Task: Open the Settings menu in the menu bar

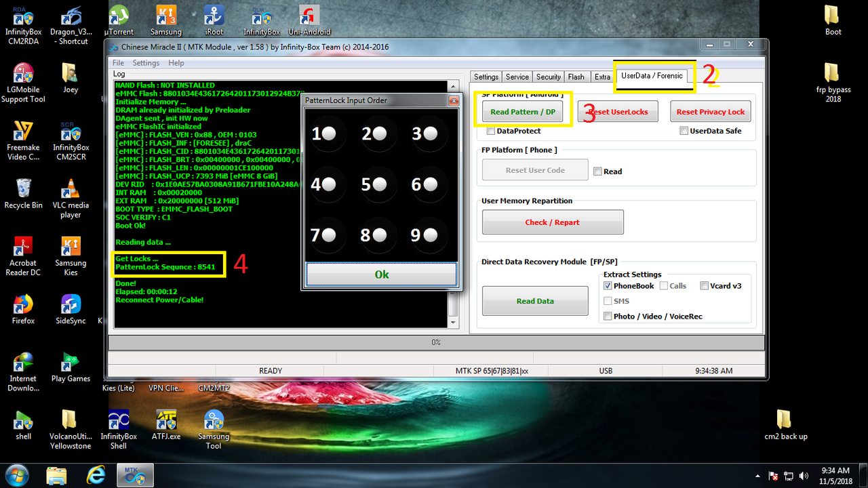Action: [146, 63]
